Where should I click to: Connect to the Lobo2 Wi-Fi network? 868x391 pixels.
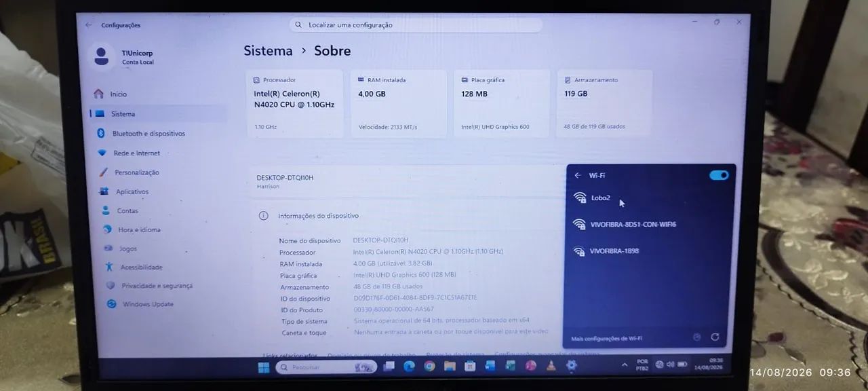pos(650,198)
